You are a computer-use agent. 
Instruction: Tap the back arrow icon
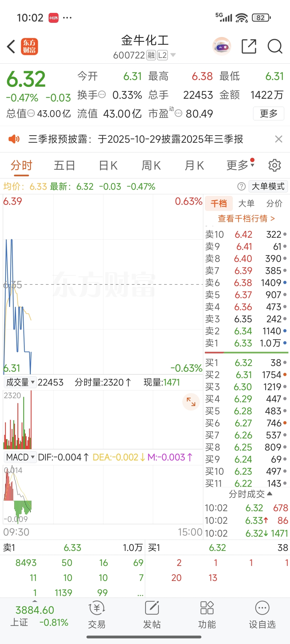click(11, 47)
